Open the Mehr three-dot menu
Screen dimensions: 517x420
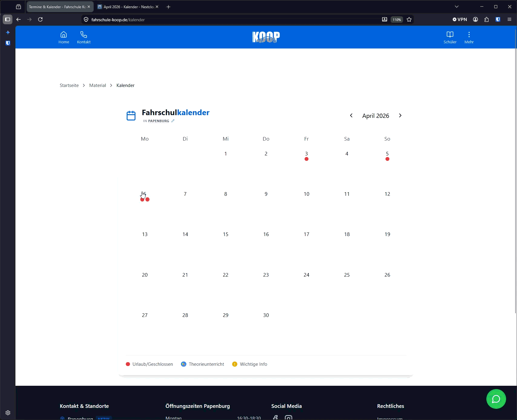[x=469, y=38]
